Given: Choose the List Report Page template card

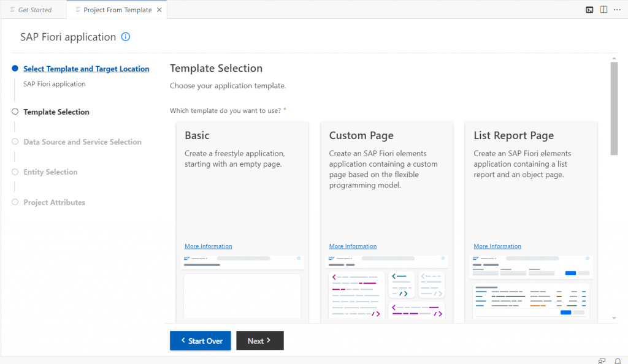Looking at the screenshot, I should [x=531, y=222].
